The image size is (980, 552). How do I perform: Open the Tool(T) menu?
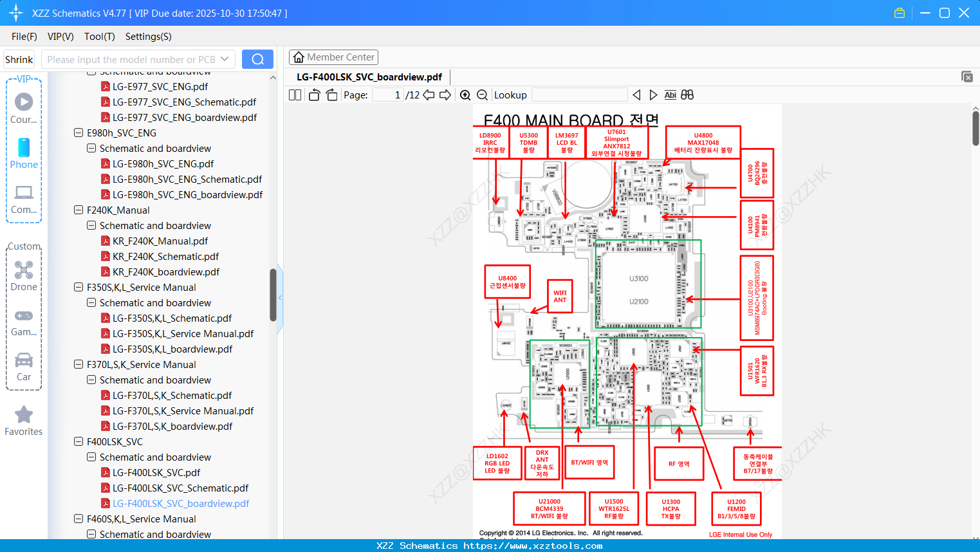99,37
